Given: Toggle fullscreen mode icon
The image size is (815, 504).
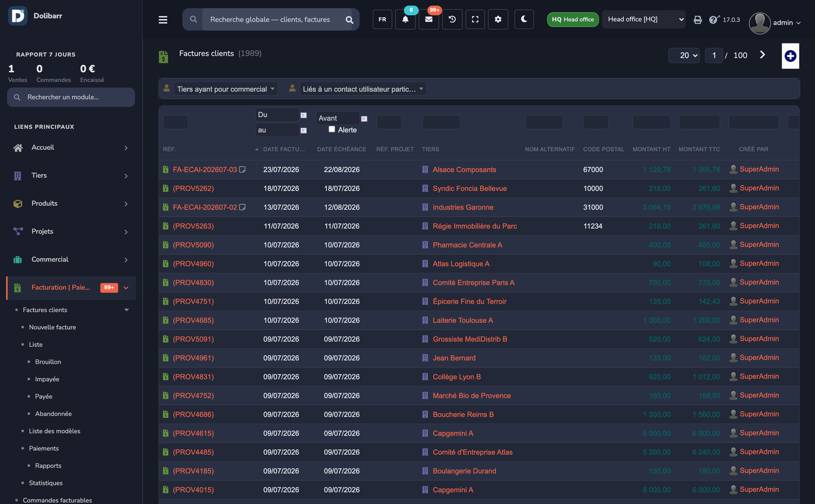Looking at the screenshot, I should click(475, 19).
